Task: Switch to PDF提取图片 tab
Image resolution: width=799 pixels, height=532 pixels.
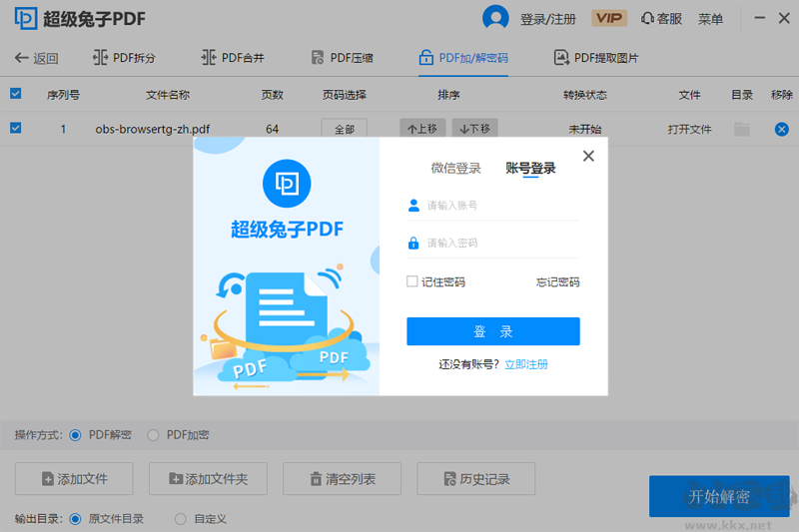Action: pos(596,58)
